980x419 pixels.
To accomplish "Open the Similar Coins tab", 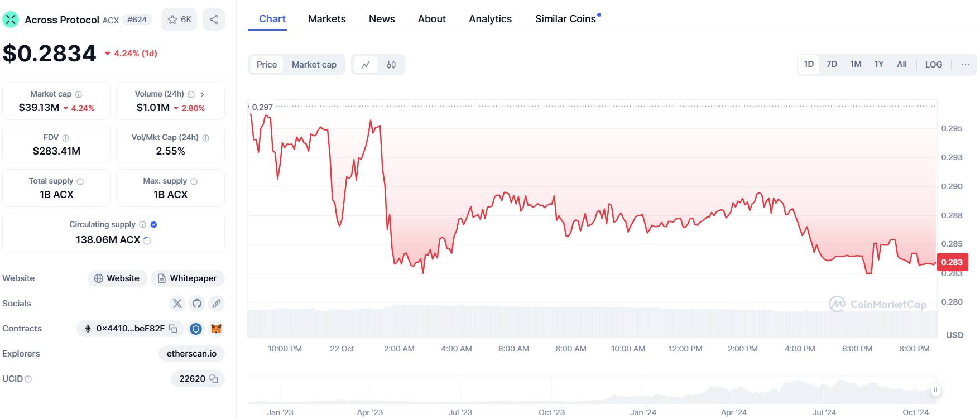I will pos(565,19).
